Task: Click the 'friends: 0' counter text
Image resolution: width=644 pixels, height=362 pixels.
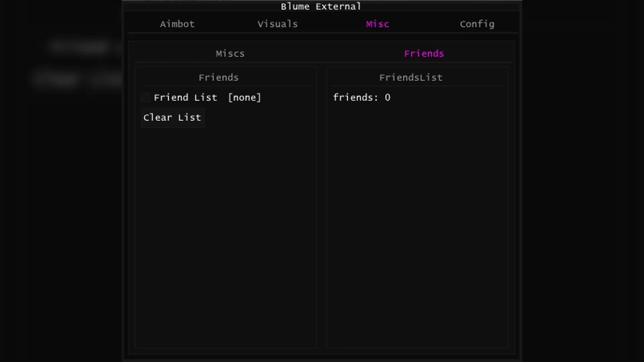Action: pos(361,98)
